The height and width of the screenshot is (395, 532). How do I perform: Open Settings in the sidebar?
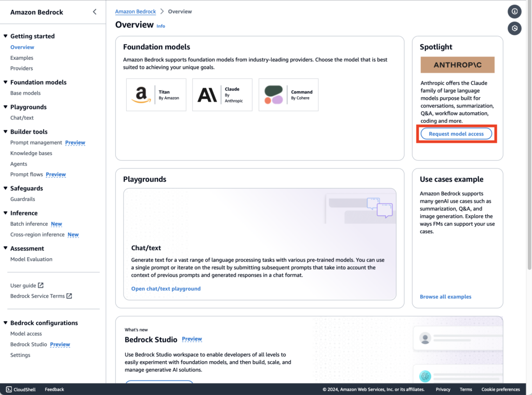20,355
